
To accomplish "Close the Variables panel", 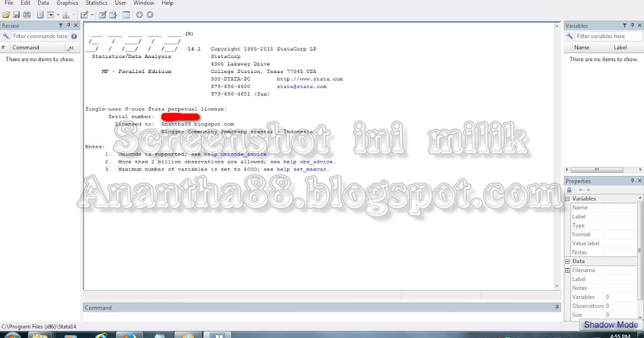I will (639, 26).
